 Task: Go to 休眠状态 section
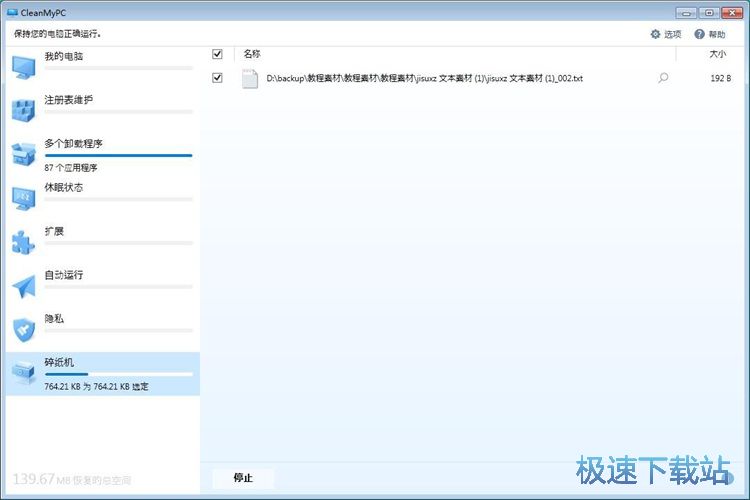64,188
